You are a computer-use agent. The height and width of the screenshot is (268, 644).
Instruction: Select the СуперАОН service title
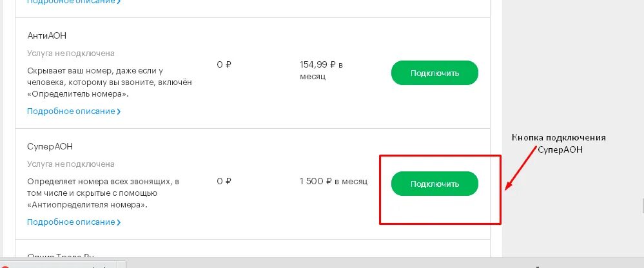point(50,147)
